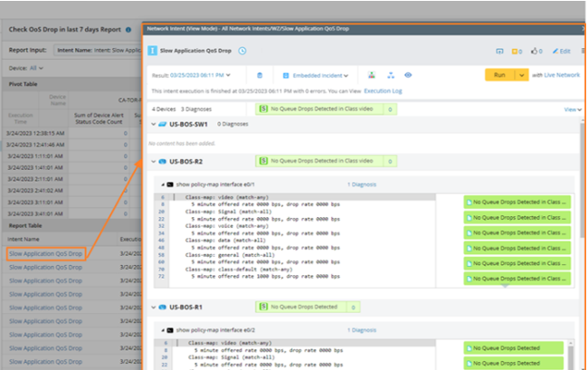Click the 0 value in the 3/24/2023 1:11:01 AM row
The height and width of the screenshot is (370, 588).
tap(125, 156)
